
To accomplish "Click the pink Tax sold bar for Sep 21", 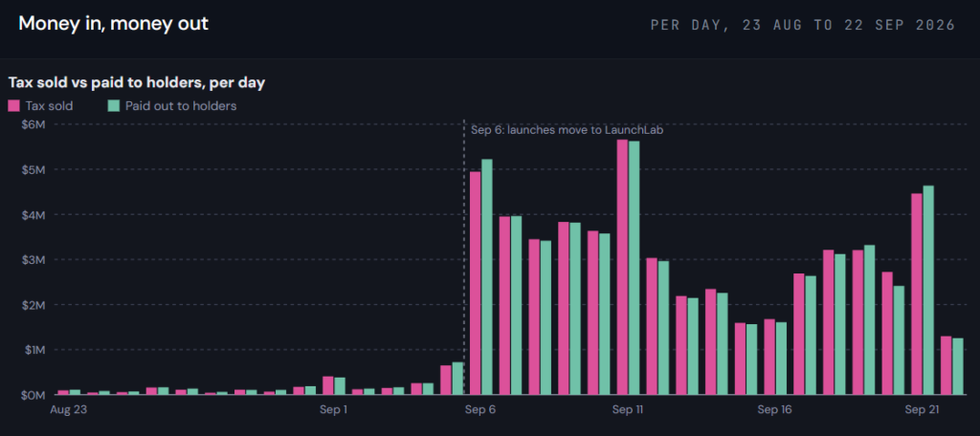I will click(x=917, y=294).
